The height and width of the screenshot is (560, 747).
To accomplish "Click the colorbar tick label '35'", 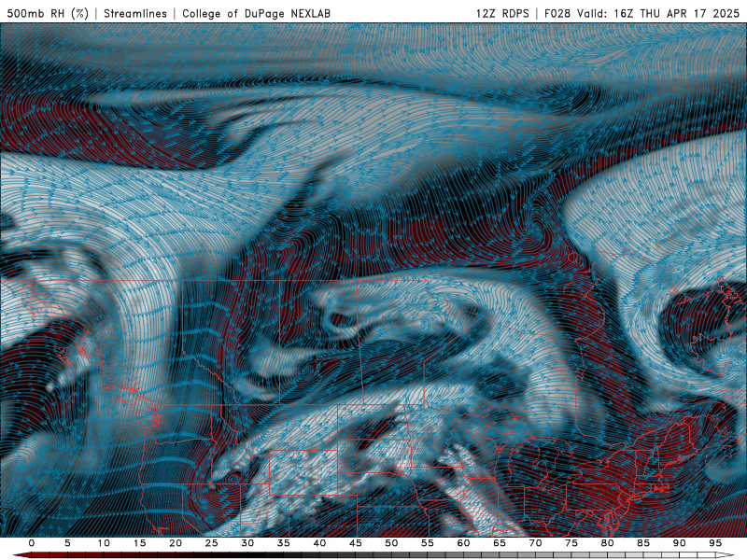I will 284,543.
